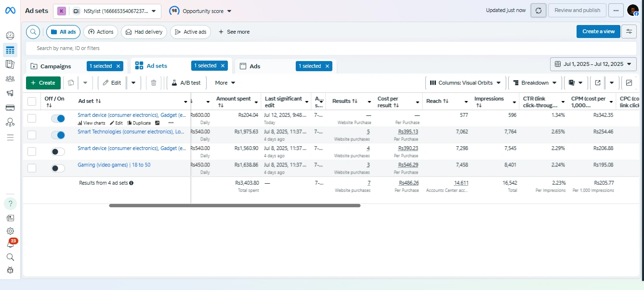Open notifications bell with 23 badge
Viewport: 644px width, 290px height.
pos(10,244)
